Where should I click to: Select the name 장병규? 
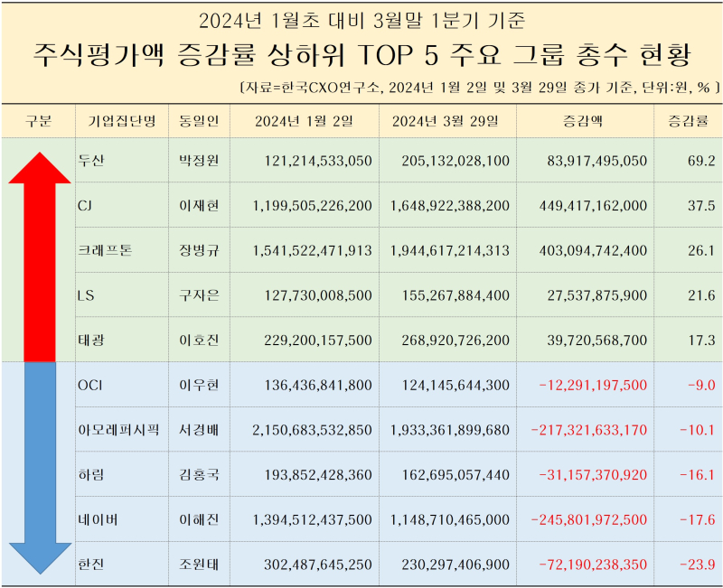pos(199,250)
